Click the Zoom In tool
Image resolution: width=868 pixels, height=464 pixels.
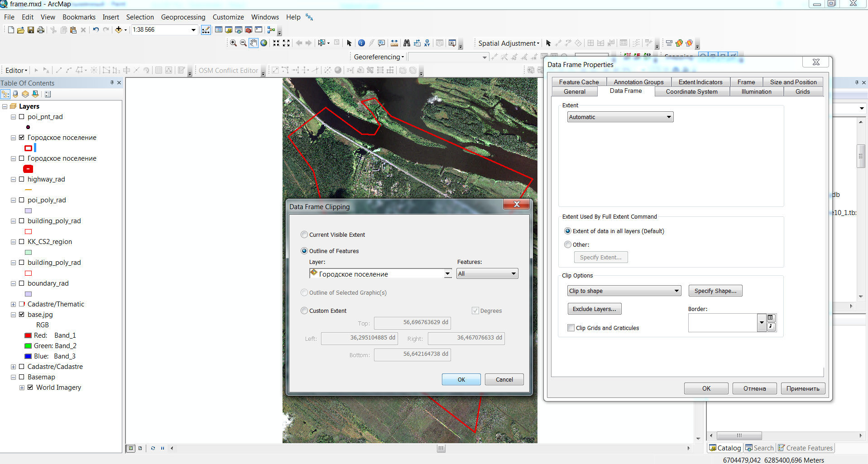coord(233,43)
